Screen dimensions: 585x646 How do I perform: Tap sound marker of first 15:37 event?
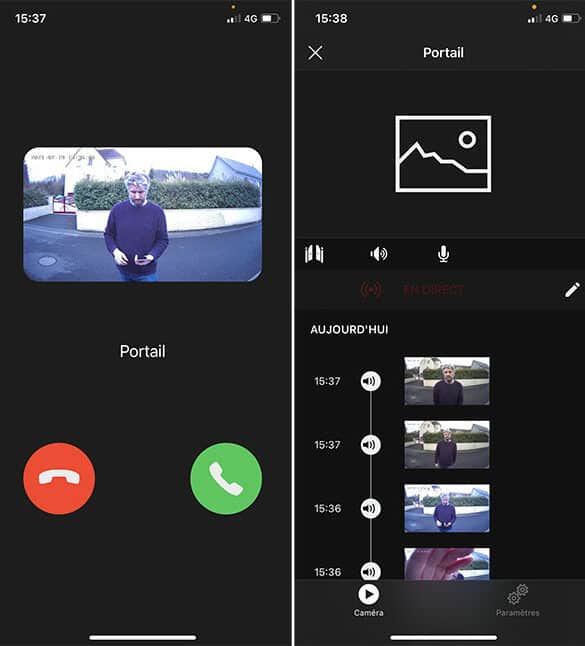[x=370, y=381]
